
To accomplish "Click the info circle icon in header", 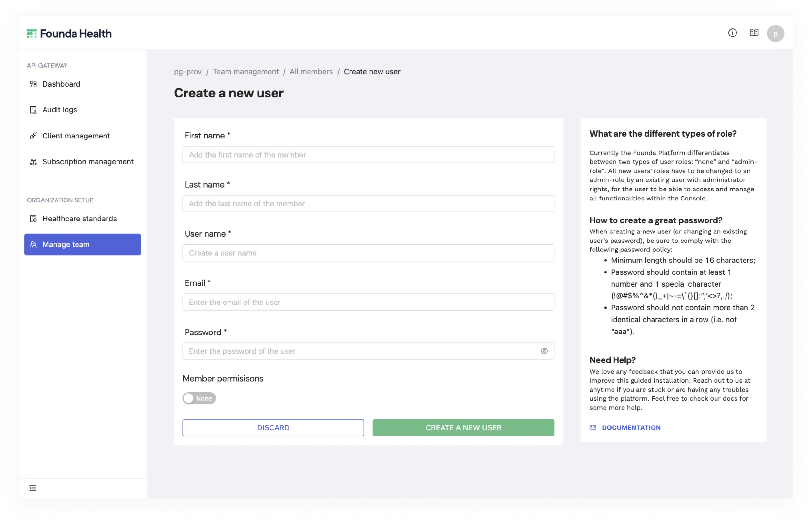I will coord(732,33).
